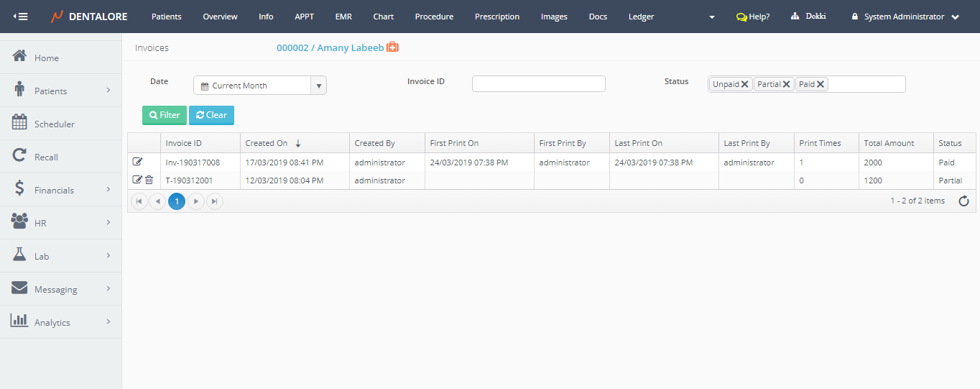Remove the Paid status filter tag
The image size is (980, 389).
click(820, 84)
